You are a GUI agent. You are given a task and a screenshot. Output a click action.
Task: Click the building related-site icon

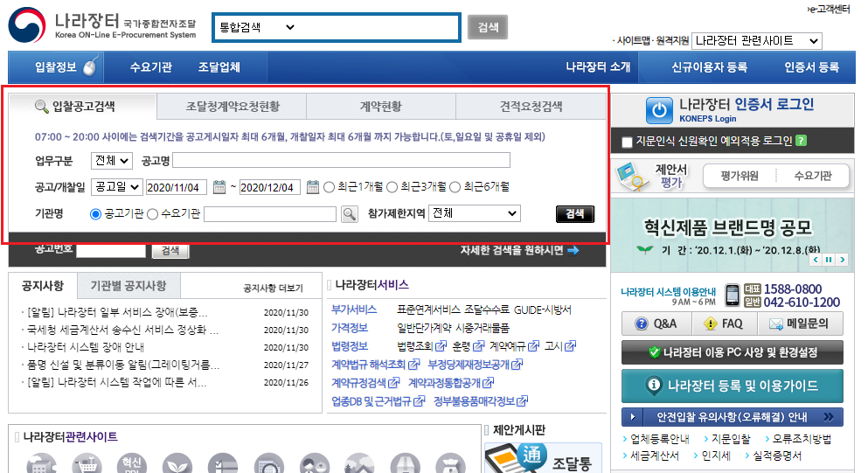coord(41,464)
